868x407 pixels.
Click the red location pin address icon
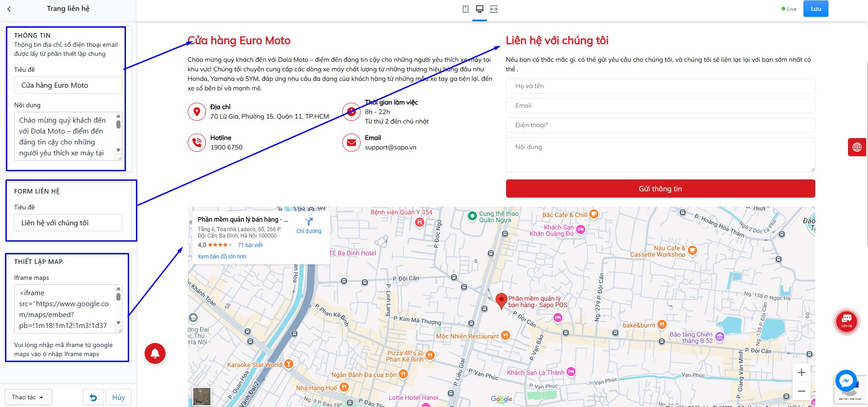(x=197, y=111)
